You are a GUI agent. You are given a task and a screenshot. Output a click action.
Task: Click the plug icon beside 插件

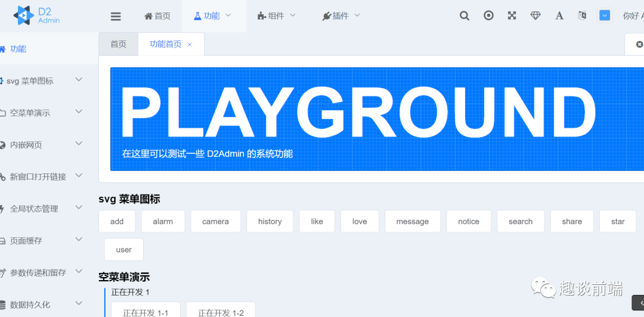pos(327,16)
